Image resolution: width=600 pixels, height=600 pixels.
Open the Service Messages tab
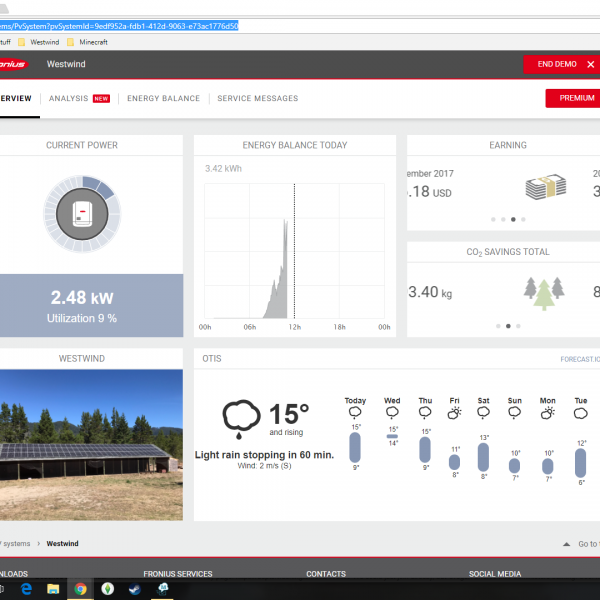[258, 98]
